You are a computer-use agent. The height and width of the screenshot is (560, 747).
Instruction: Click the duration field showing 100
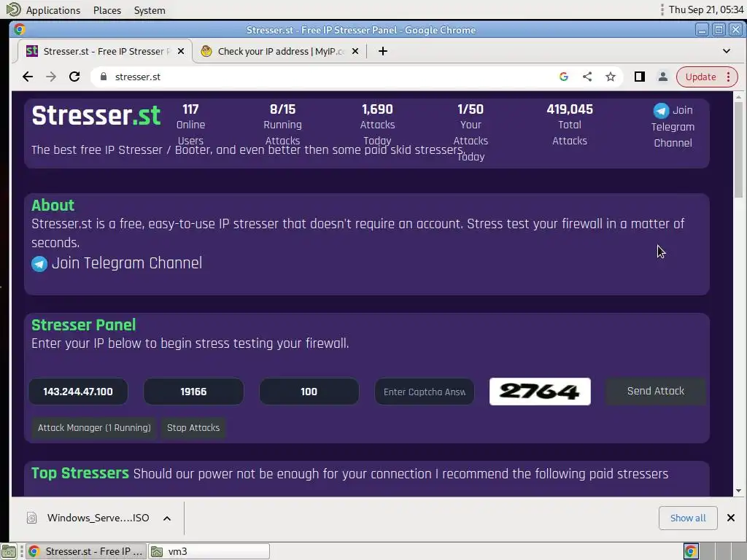(x=309, y=392)
